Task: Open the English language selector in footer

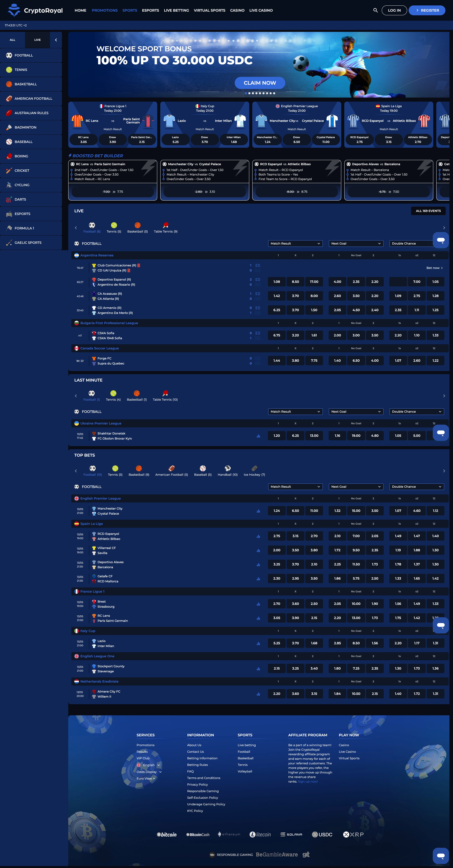Action: pyautogui.click(x=148, y=765)
